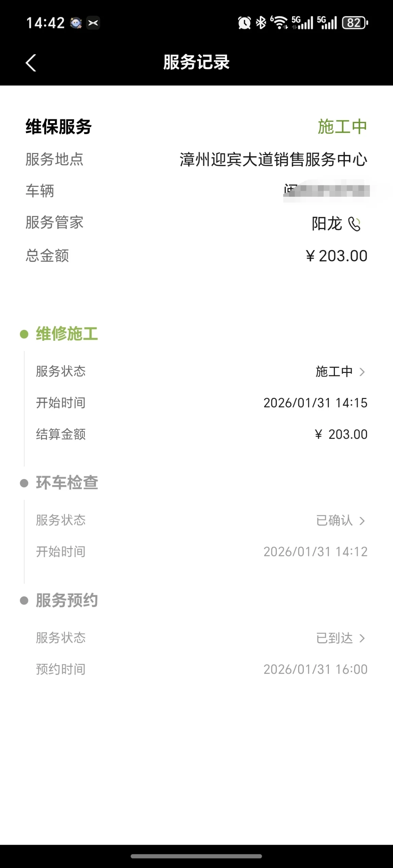Expand 施工中 status chevron under 维修施工
Screen dimensions: 393x868
click(x=362, y=372)
